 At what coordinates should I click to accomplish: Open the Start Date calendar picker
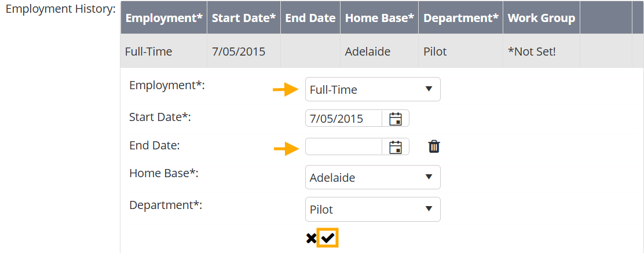point(396,119)
